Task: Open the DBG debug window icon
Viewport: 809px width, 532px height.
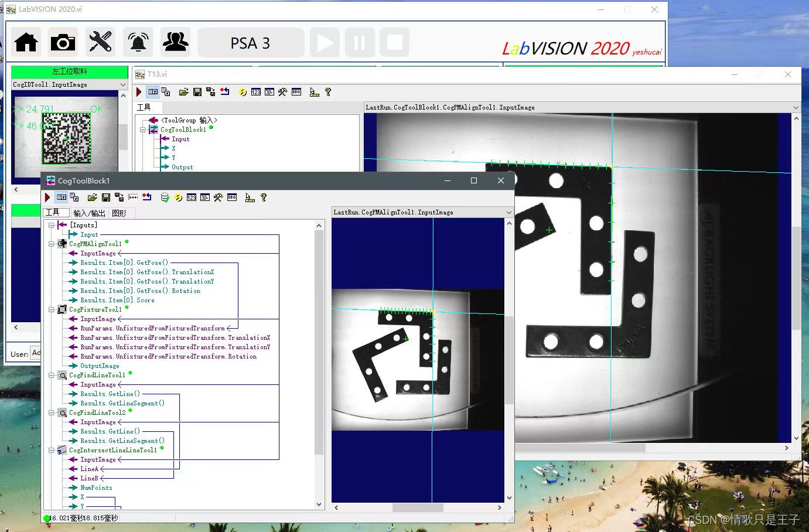Action: point(232,197)
